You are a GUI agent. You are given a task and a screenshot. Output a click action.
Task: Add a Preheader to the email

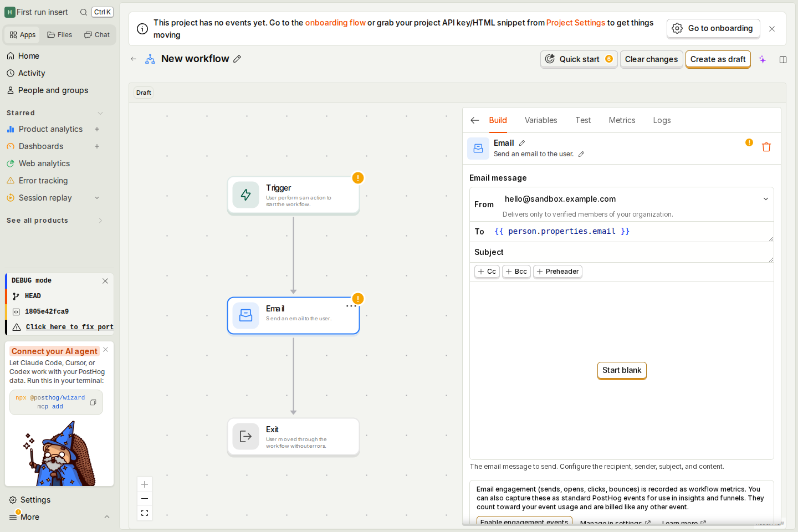click(x=557, y=272)
